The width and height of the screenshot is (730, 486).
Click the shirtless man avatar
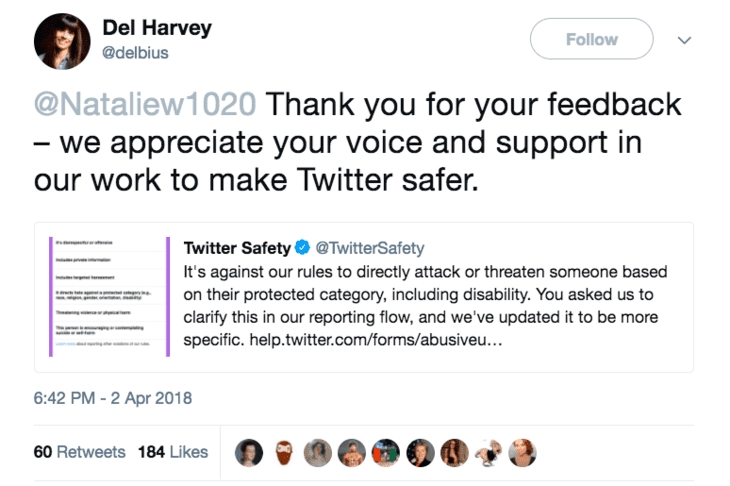coord(351,453)
